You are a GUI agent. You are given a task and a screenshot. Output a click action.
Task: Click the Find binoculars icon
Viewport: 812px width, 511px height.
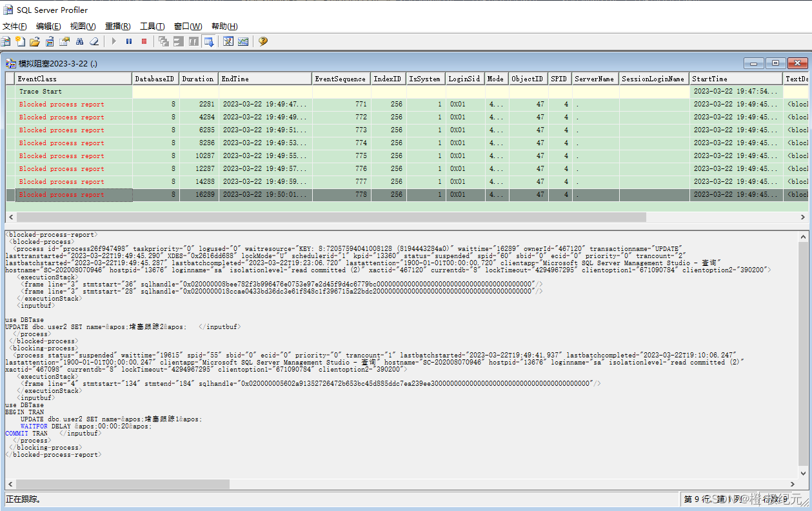click(79, 41)
